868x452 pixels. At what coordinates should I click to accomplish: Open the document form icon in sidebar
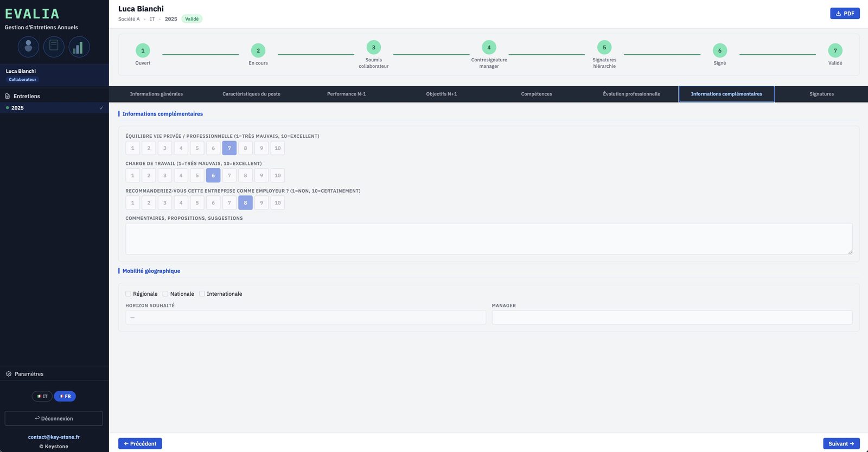pos(54,47)
